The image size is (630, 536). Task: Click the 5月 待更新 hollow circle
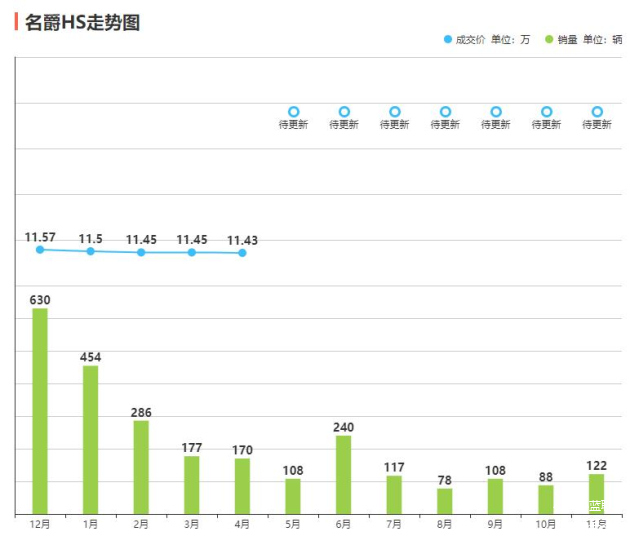294,111
